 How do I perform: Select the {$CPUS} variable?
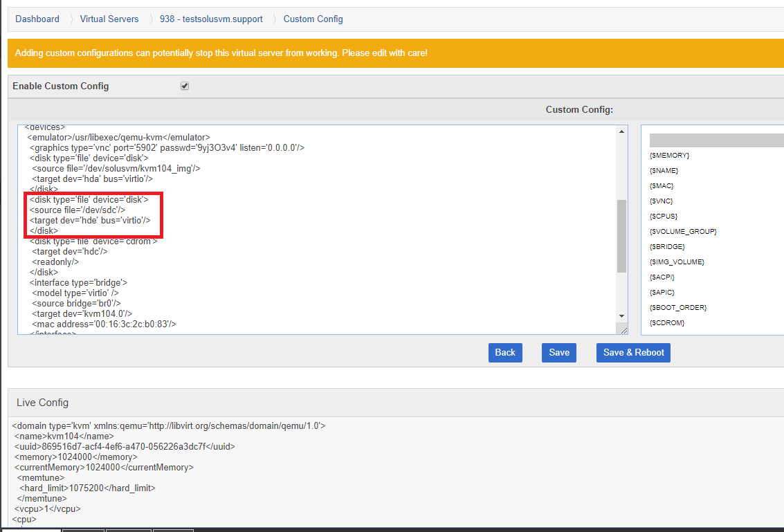pos(663,216)
